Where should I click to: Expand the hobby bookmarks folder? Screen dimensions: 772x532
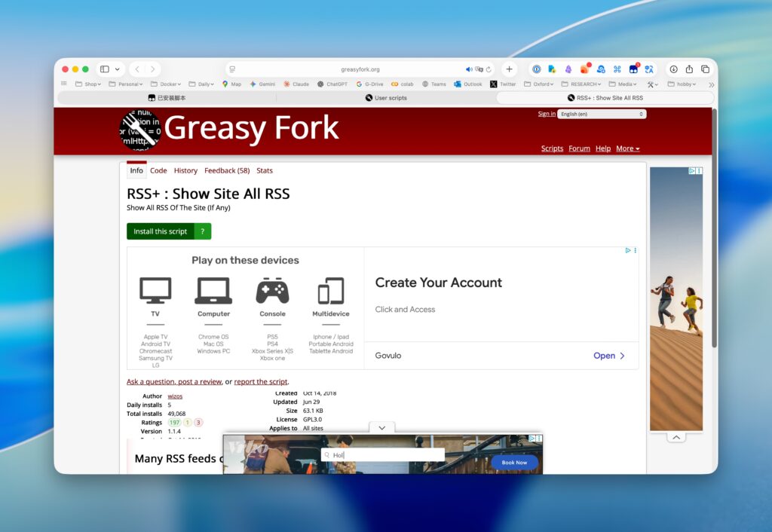coord(682,84)
